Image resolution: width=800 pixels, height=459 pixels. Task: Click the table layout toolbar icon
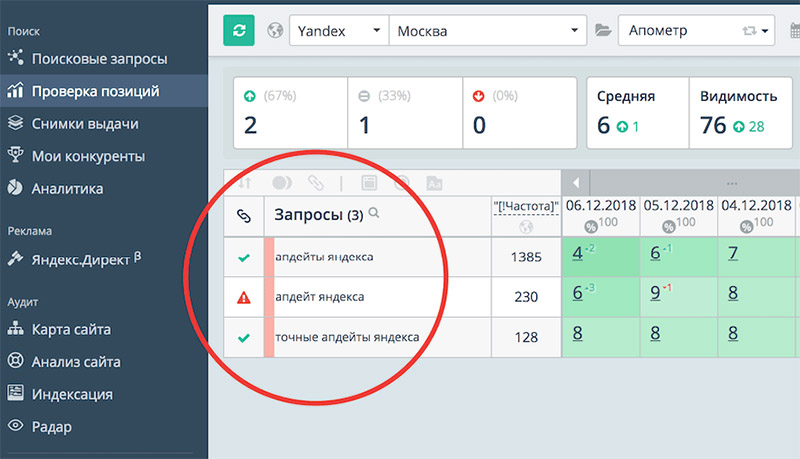pos(369,183)
